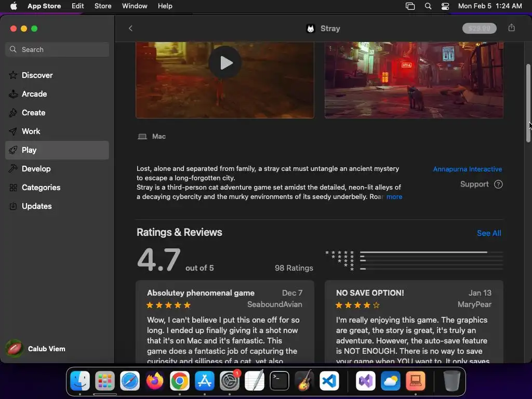
Task: Open Launchpad from the Dock
Action: (105, 381)
